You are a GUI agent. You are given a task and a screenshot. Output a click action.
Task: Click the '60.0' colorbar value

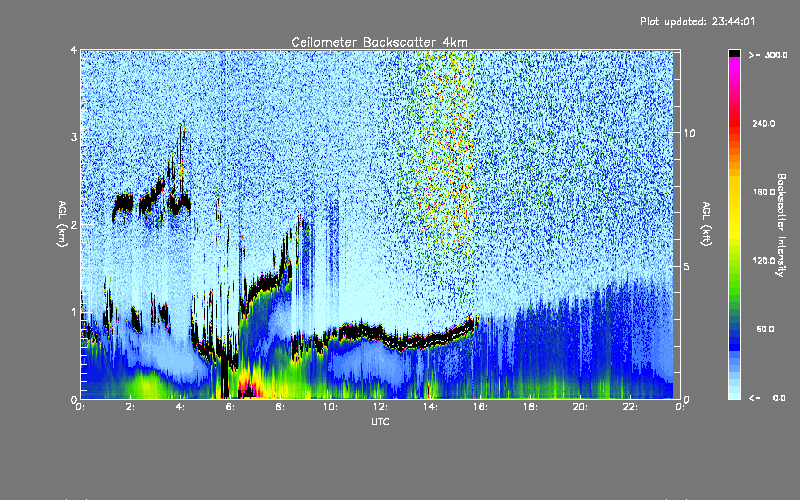pos(765,329)
